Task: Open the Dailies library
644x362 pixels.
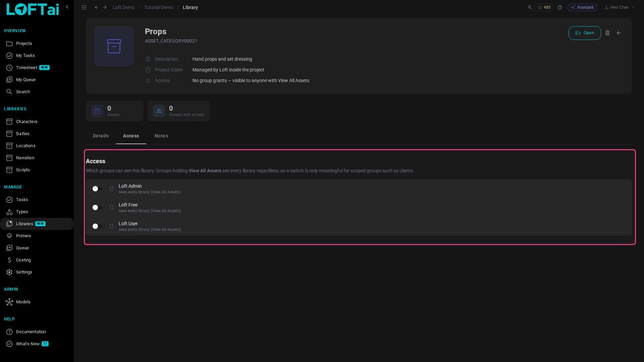Action: coord(37,134)
